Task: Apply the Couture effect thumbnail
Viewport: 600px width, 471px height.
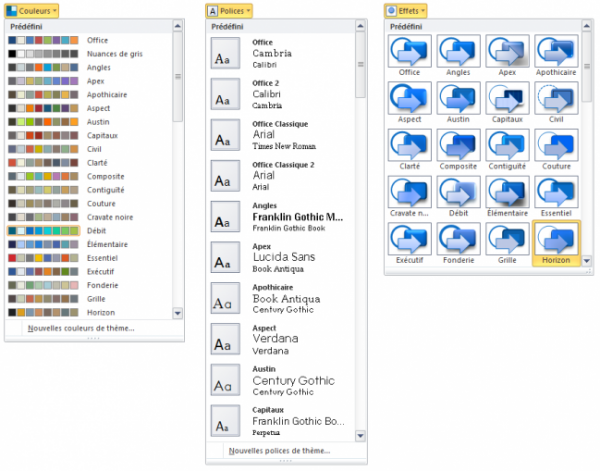Action: click(x=557, y=148)
